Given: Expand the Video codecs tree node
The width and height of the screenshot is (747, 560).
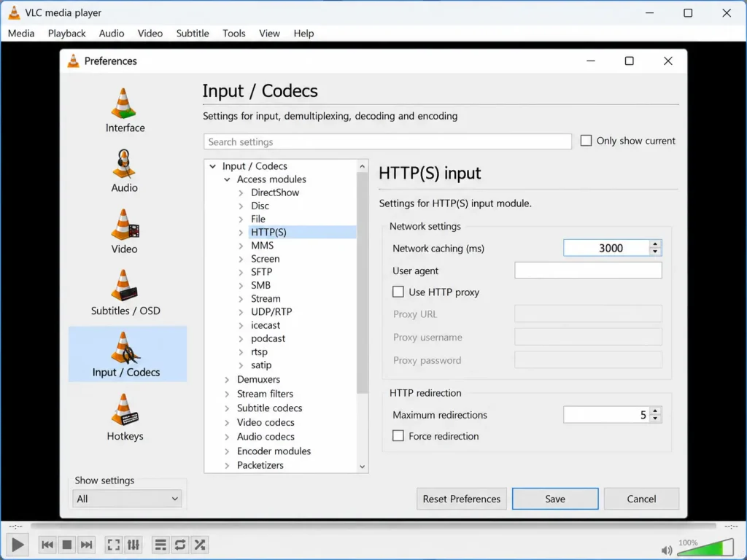Looking at the screenshot, I should point(228,422).
